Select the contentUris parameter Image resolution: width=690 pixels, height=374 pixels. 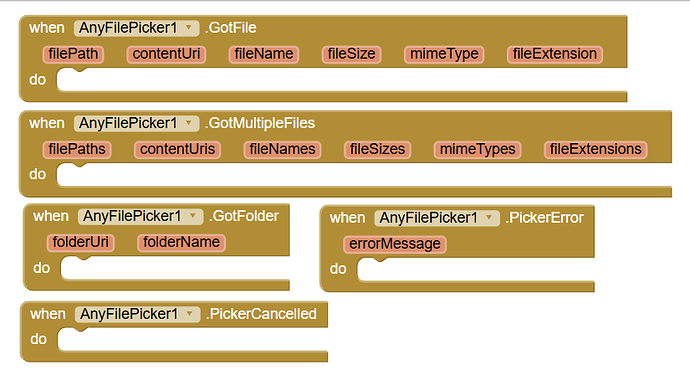point(177,150)
